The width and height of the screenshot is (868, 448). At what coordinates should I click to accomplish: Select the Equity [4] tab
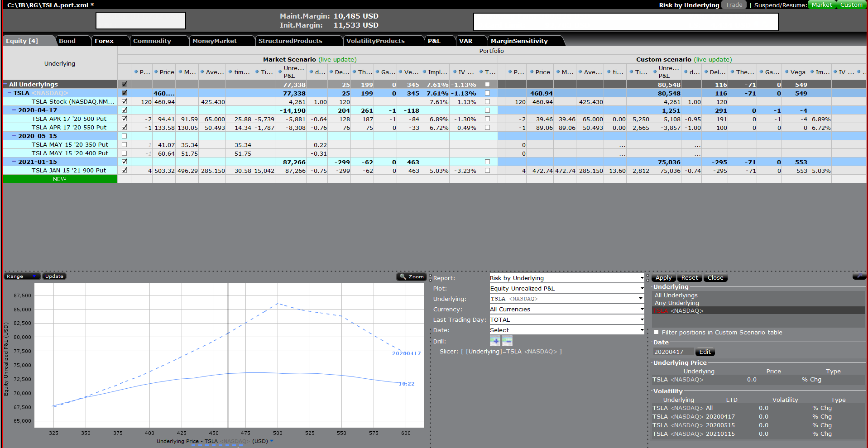(28, 41)
